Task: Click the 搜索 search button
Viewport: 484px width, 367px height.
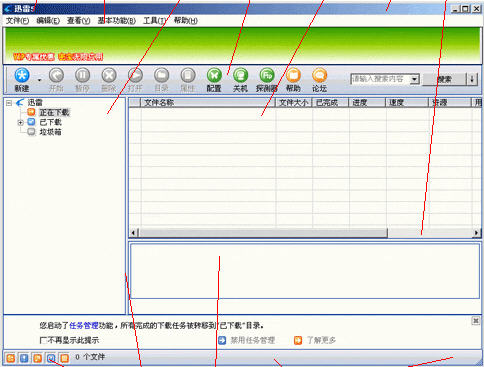Action: [x=444, y=79]
